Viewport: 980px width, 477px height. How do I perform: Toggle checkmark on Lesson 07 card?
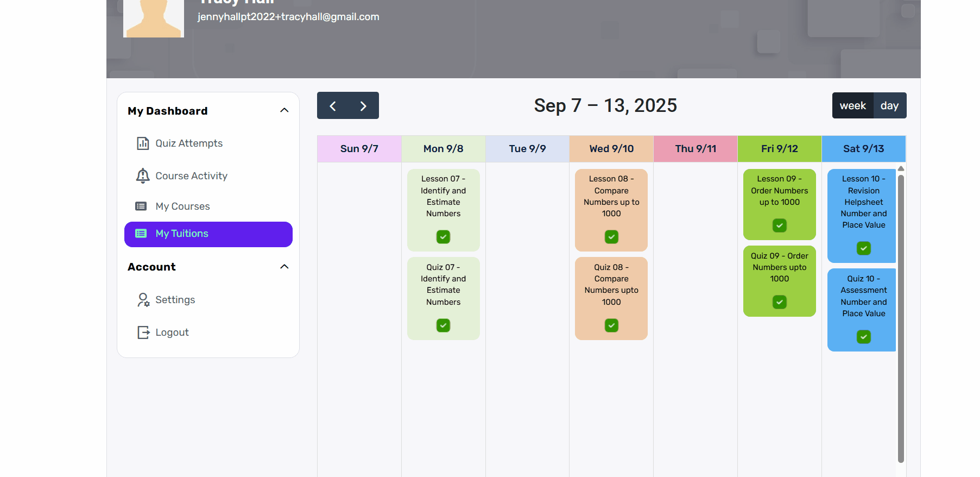point(444,237)
